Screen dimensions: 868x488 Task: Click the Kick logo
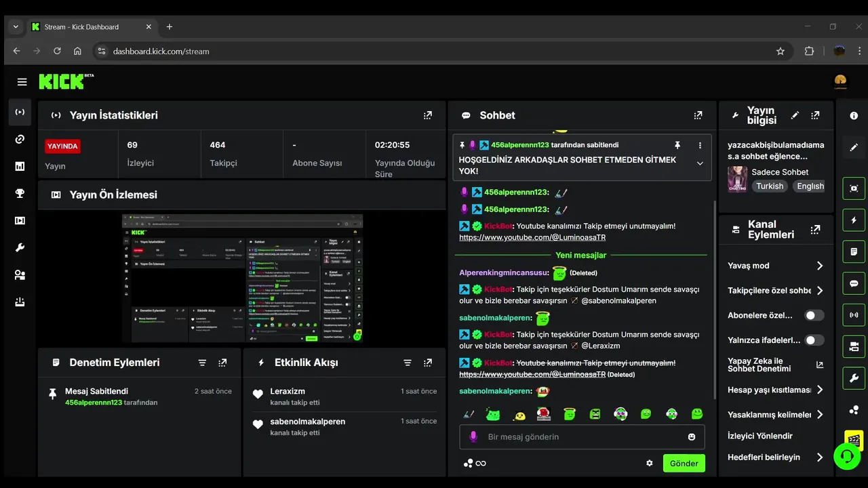tap(66, 81)
